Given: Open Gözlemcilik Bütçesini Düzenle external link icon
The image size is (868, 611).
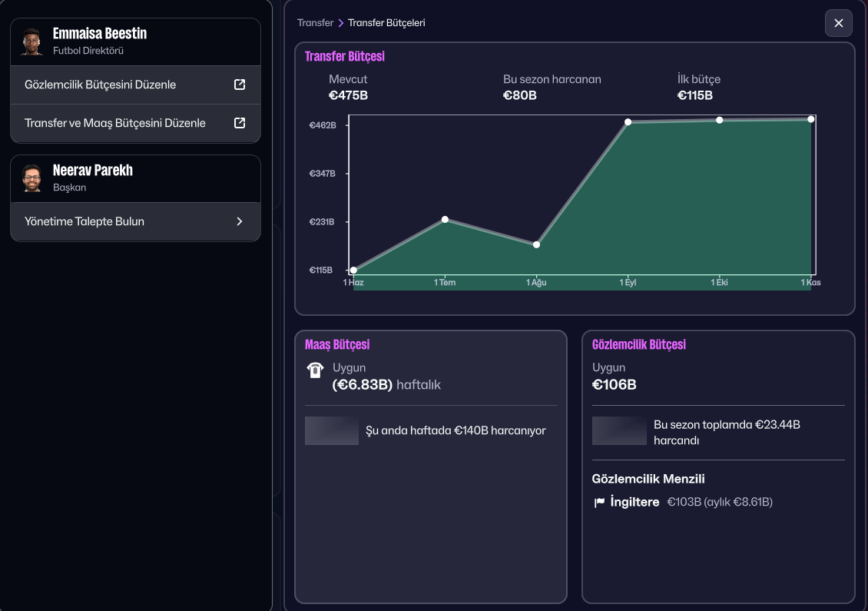Looking at the screenshot, I should pos(240,85).
